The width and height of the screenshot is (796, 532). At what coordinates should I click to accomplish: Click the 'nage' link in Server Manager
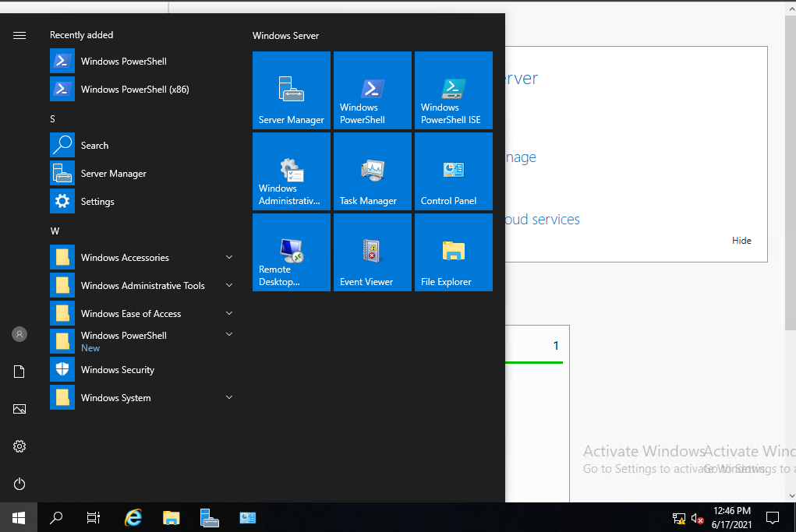tap(521, 157)
